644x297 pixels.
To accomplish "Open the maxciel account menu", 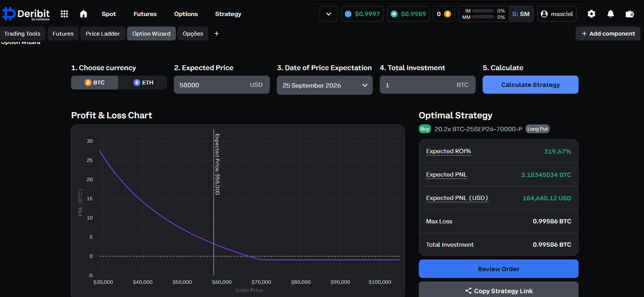I will point(558,14).
